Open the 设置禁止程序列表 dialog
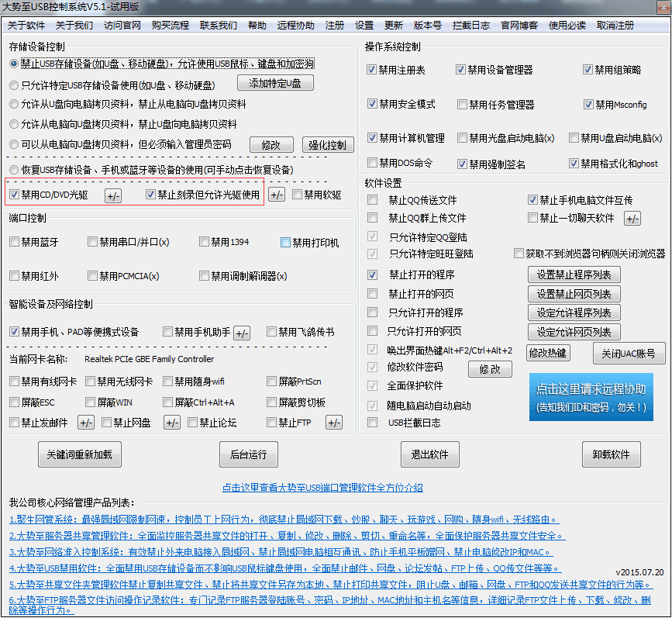 pyautogui.click(x=574, y=275)
